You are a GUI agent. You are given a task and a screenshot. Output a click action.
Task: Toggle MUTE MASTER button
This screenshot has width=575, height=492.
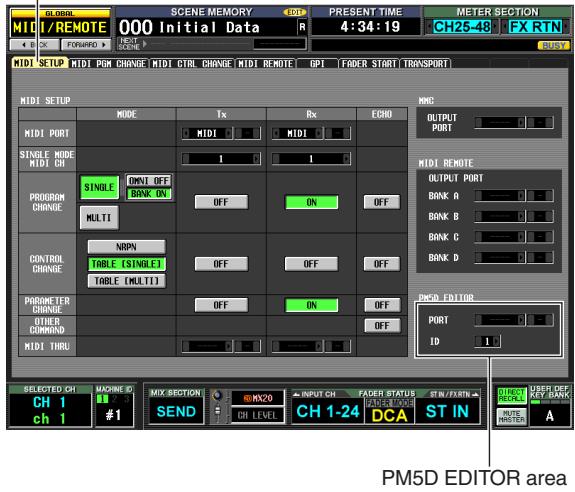tap(512, 417)
